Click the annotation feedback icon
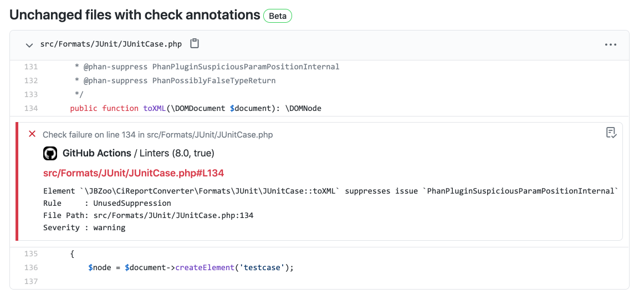 point(611,133)
